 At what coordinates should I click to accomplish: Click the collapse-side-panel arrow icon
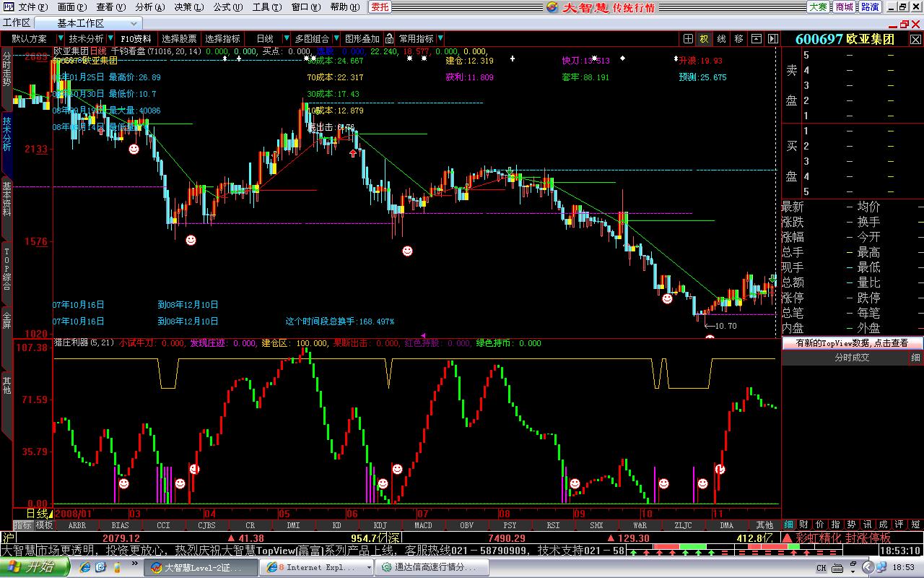point(772,38)
